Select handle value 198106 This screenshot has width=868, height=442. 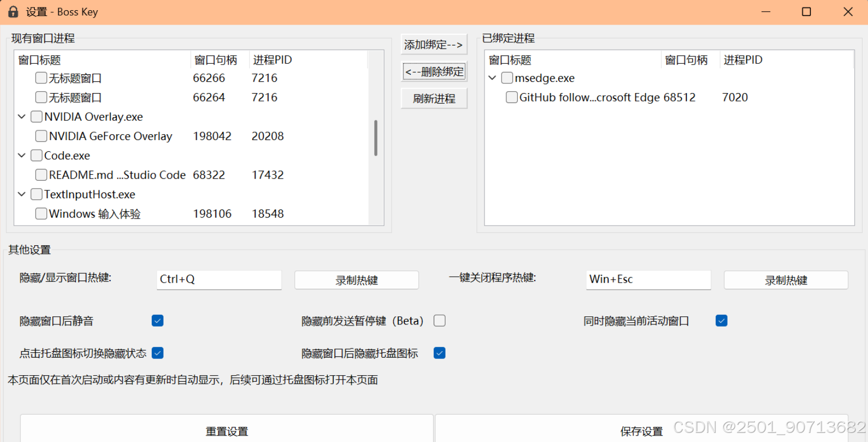(x=212, y=214)
